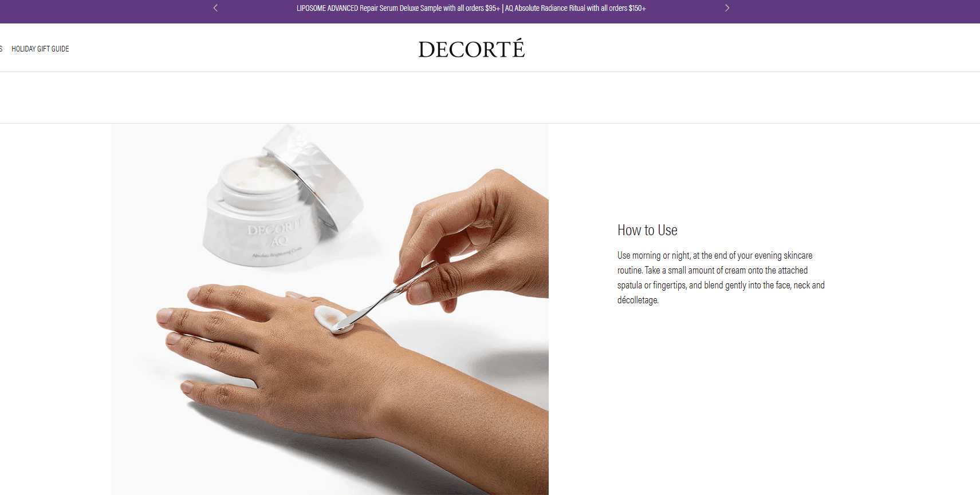Open the HOLIDAY GIFT GUIDE menu
980x495 pixels.
(x=40, y=49)
